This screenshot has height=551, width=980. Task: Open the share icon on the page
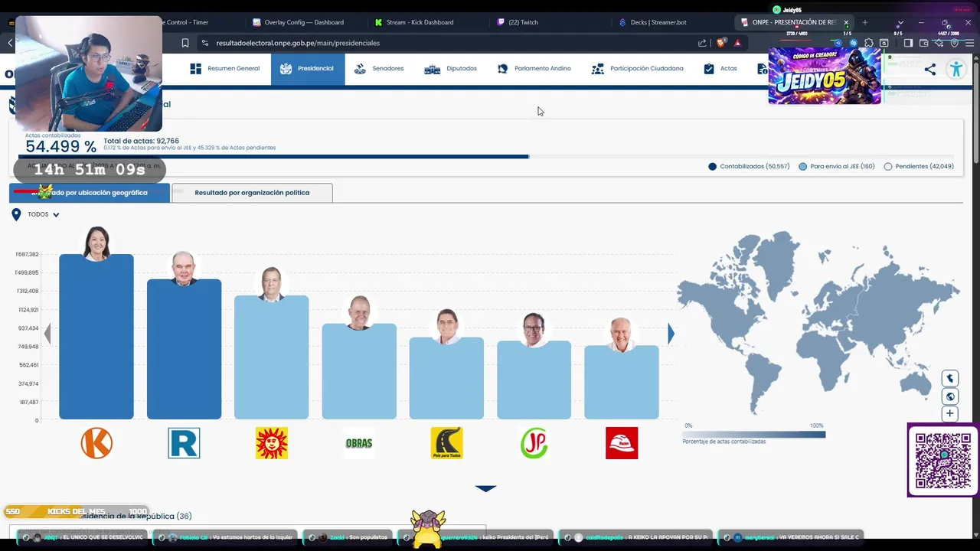(x=930, y=70)
